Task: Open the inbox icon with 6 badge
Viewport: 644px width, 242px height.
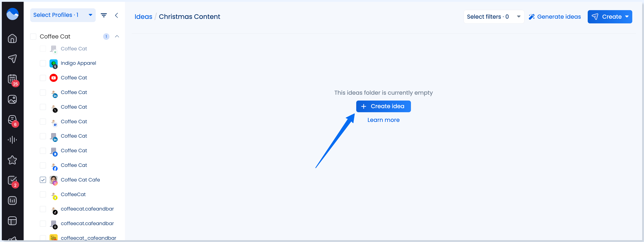Action: [x=12, y=120]
